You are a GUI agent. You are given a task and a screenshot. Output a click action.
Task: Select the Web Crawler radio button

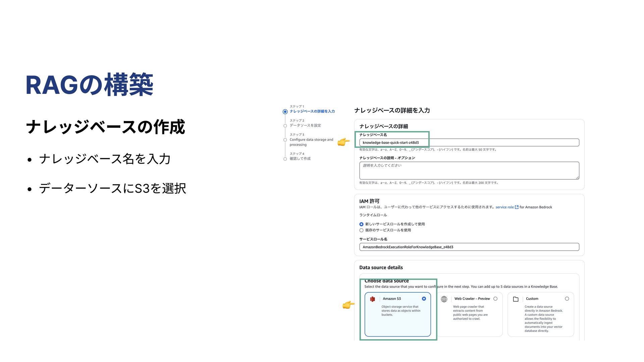(x=495, y=299)
